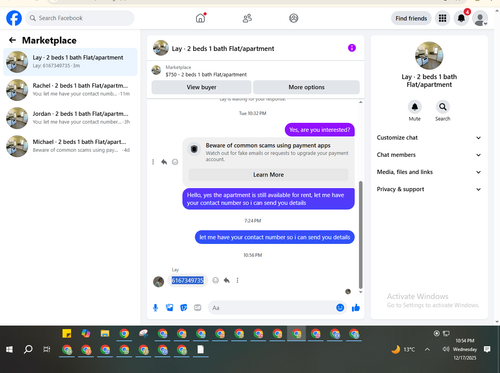Open the Facebook menu grid icon
The height and width of the screenshot is (373, 500).
coord(442,18)
